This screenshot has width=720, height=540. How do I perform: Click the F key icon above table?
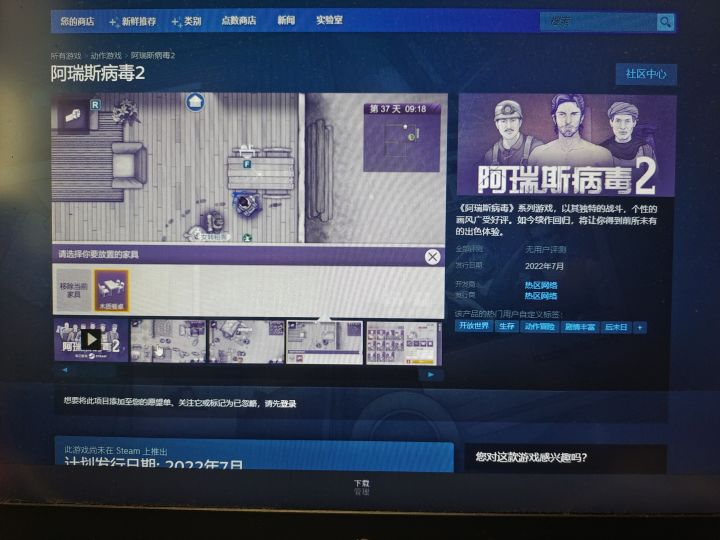[x=247, y=163]
